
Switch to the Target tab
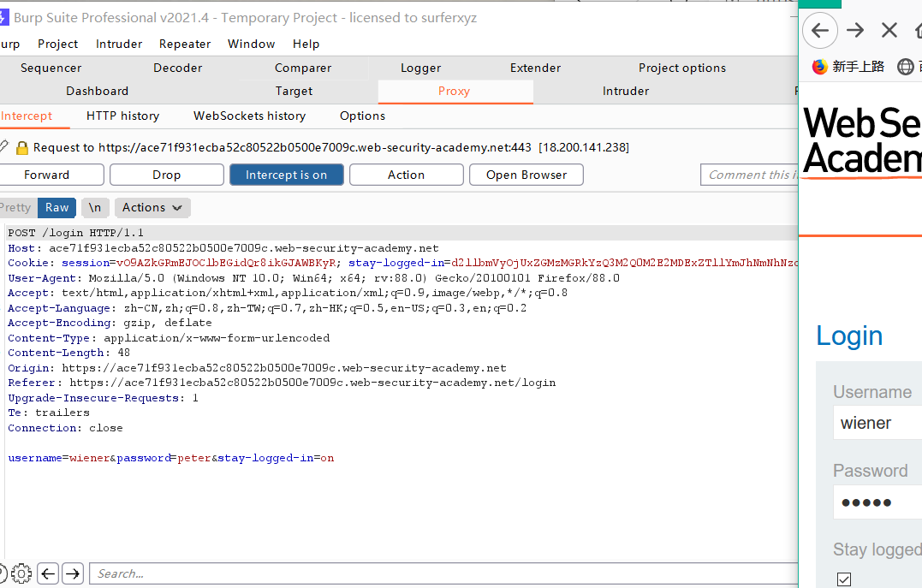point(294,91)
